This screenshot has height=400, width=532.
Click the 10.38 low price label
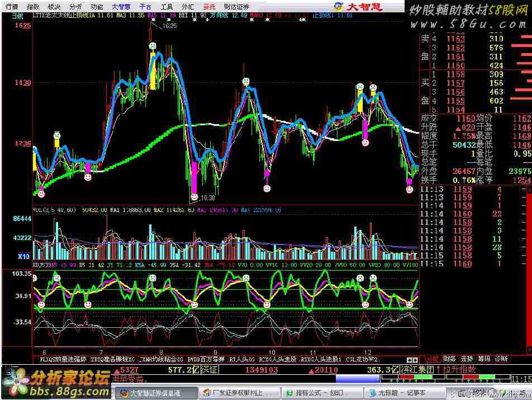click(x=207, y=197)
